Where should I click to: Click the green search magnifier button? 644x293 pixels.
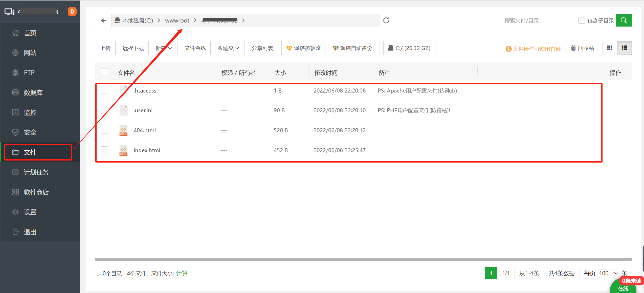(624, 20)
